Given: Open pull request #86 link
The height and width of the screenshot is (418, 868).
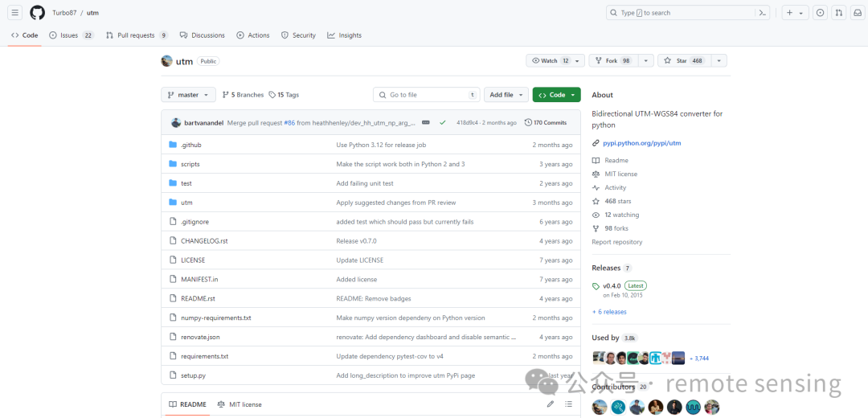Looking at the screenshot, I should 289,122.
